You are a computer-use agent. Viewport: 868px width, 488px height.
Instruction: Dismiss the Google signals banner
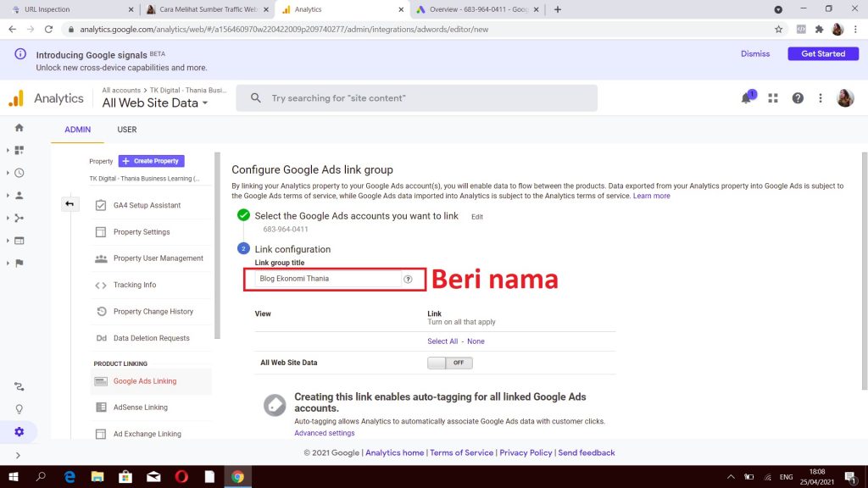tap(755, 53)
